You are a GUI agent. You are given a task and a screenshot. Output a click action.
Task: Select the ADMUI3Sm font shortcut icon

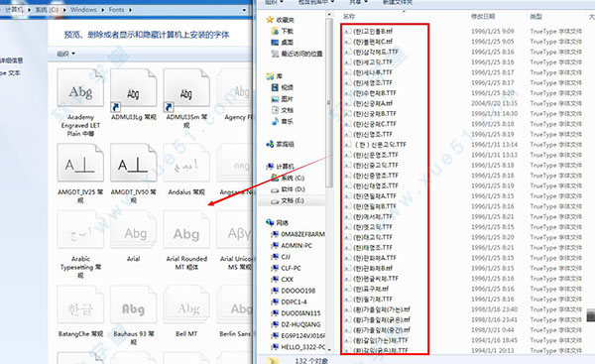[x=186, y=88]
